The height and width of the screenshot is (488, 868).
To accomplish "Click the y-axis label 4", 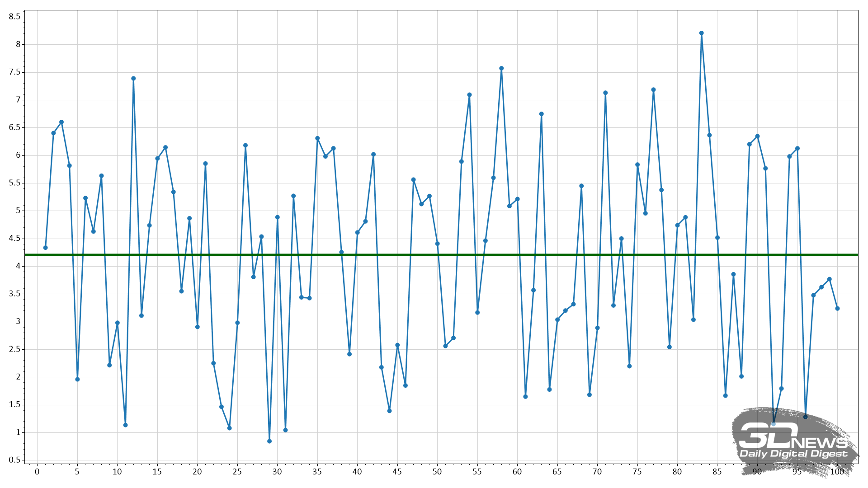I will coord(18,266).
